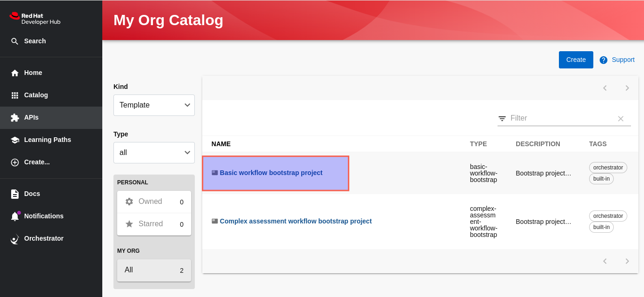Screen dimensions: 644x297
Task: Open Complex assessment workflow bootstrap project link
Action: (x=296, y=221)
